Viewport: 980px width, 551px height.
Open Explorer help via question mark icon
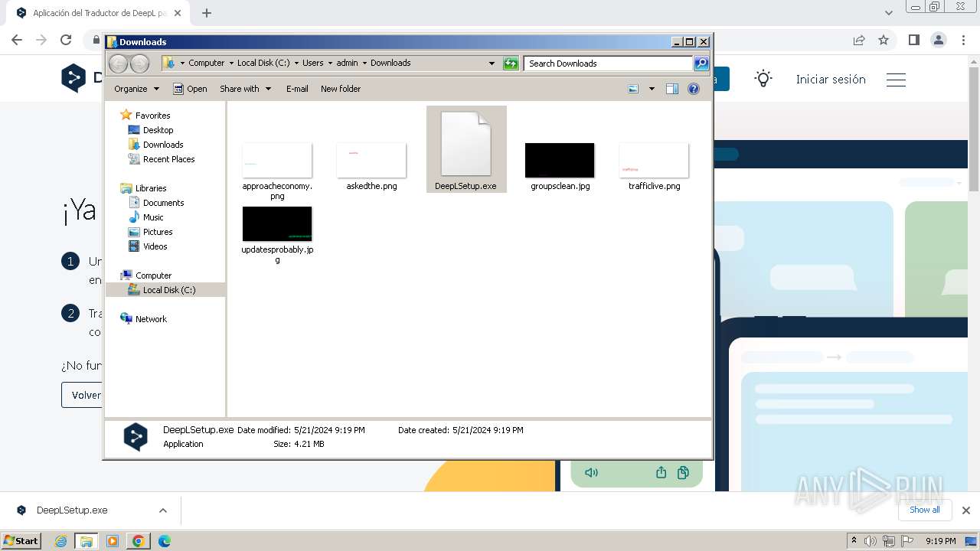[694, 89]
